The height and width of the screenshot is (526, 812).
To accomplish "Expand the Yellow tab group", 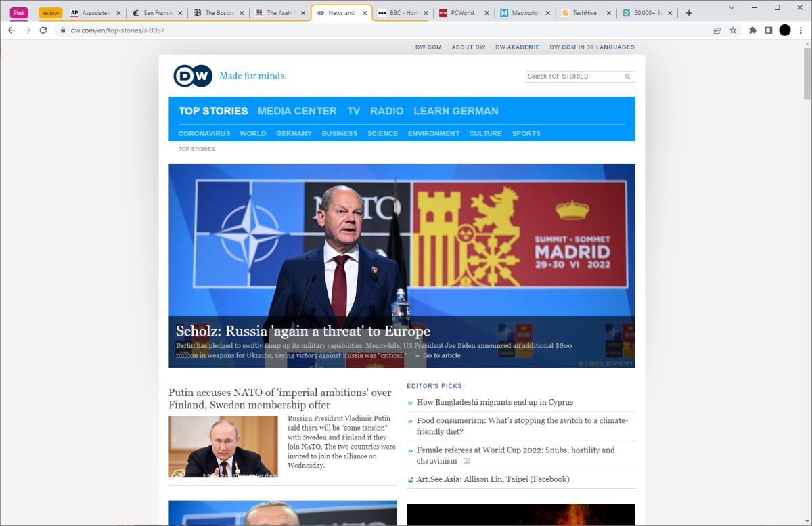I will pyautogui.click(x=50, y=13).
